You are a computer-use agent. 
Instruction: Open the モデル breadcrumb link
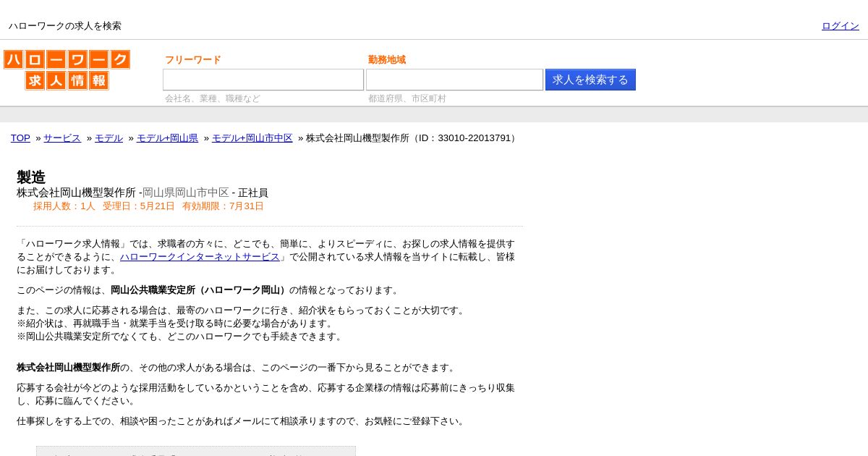(x=109, y=138)
